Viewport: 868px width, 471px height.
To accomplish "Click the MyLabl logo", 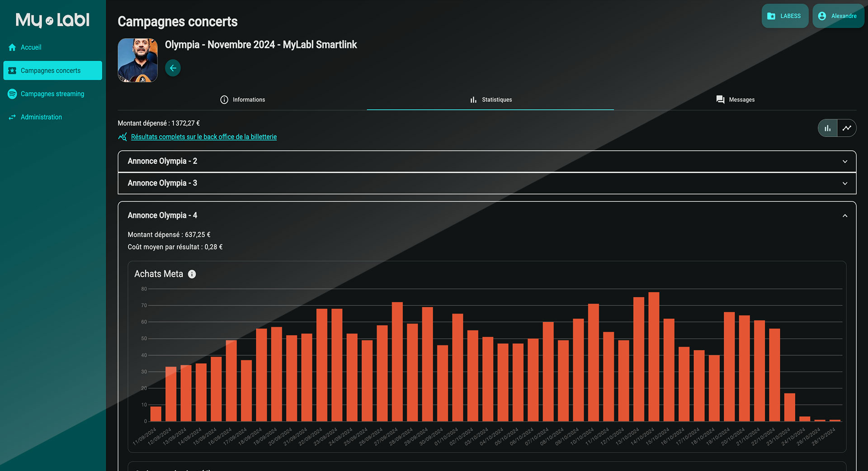I will pos(52,20).
